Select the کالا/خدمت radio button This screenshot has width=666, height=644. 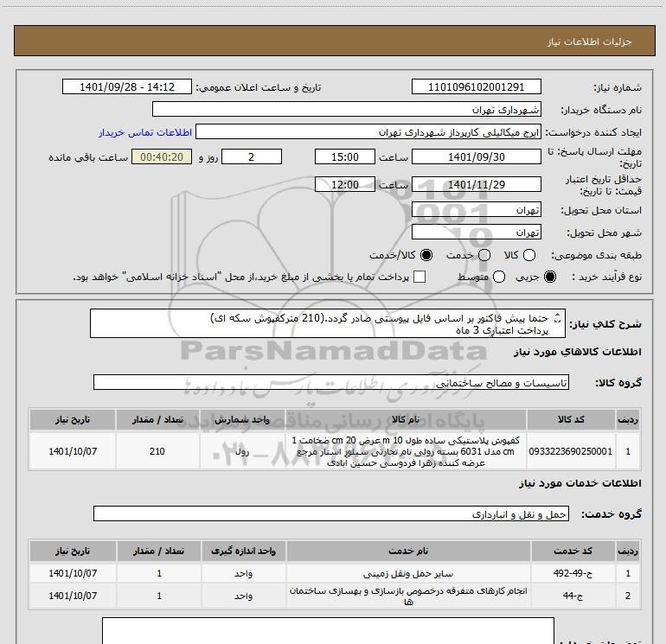tap(426, 255)
